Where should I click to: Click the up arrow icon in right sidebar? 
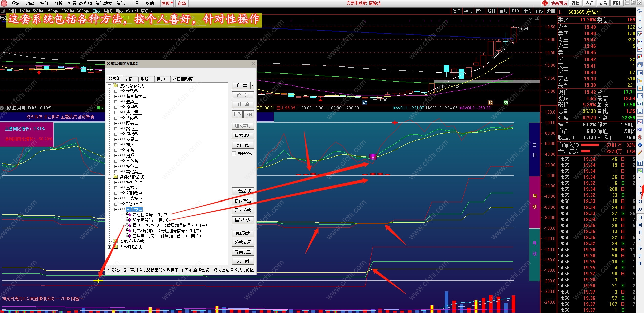click(640, 18)
